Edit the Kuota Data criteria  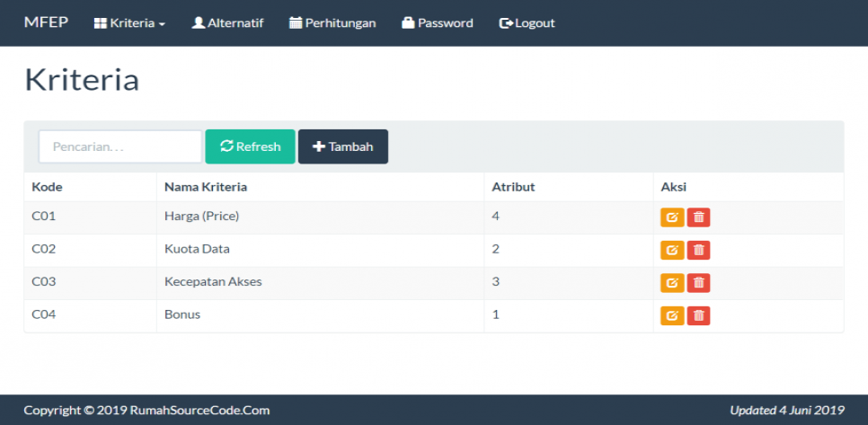coord(672,250)
